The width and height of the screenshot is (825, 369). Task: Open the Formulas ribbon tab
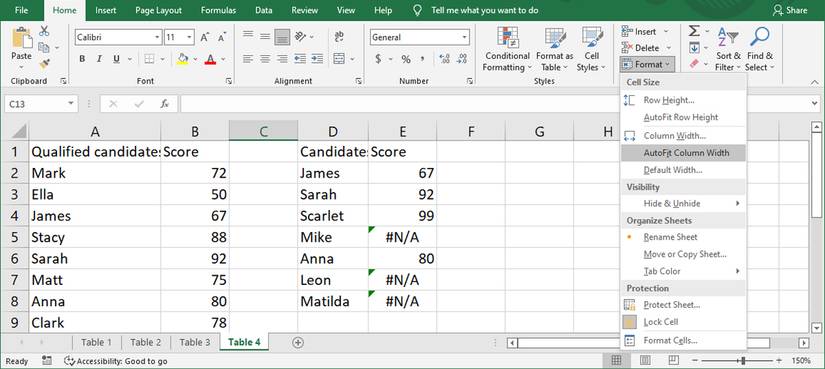tap(218, 10)
